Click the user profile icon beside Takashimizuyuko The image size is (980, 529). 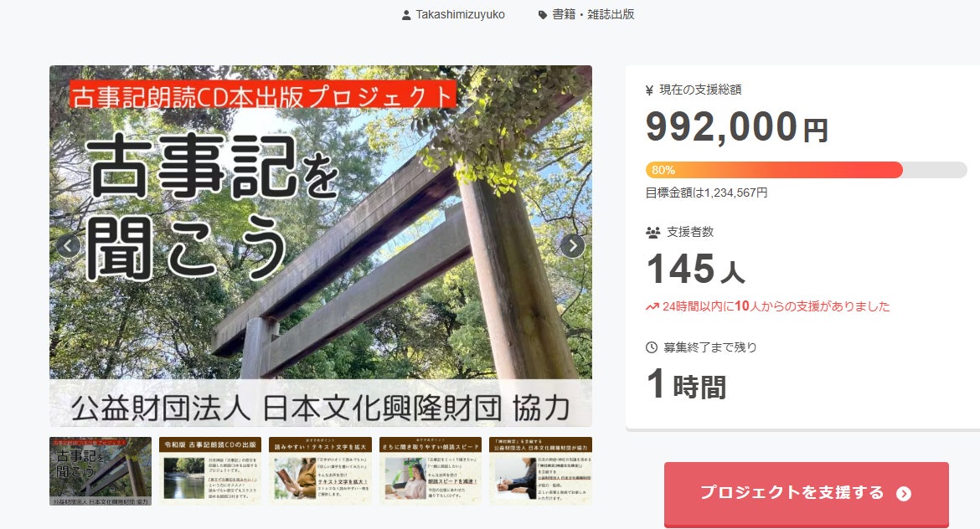coord(406,15)
